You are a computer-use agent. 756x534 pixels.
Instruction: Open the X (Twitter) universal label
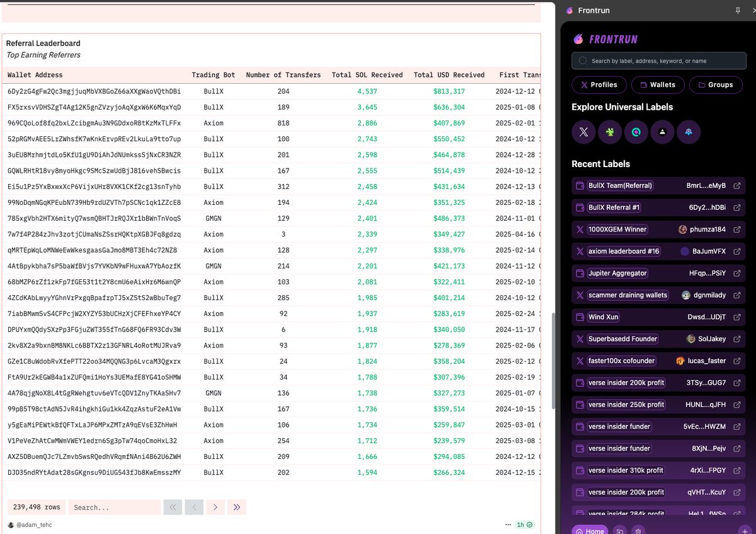[583, 132]
